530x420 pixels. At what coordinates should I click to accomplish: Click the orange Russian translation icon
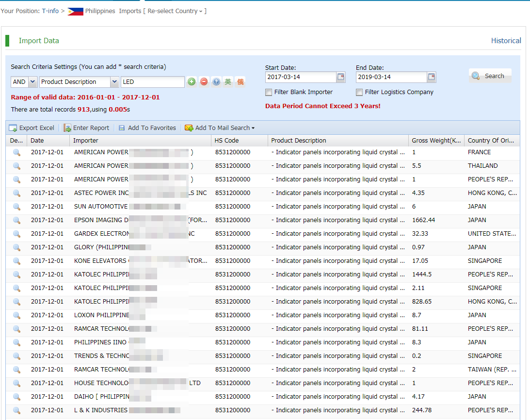click(240, 82)
